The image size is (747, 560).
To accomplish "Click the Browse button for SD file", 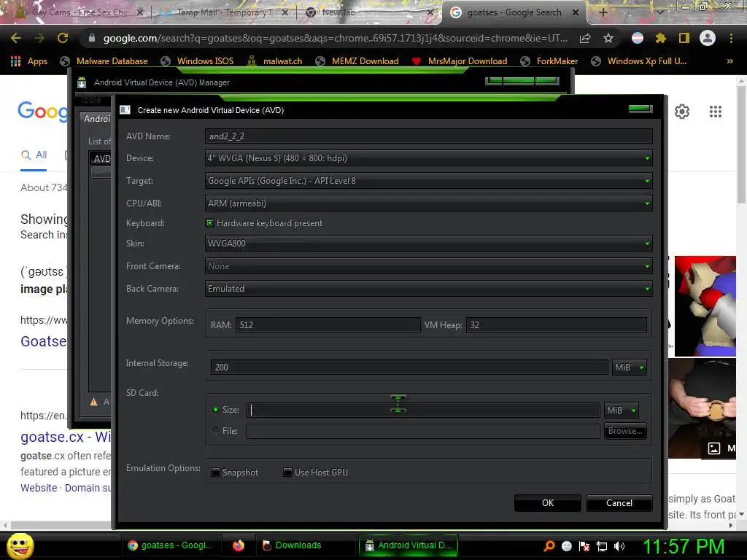I will [x=625, y=431].
